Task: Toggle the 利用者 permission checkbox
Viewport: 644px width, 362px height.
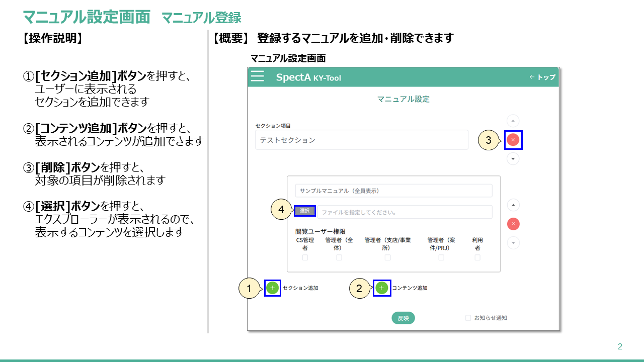Action: (x=477, y=257)
